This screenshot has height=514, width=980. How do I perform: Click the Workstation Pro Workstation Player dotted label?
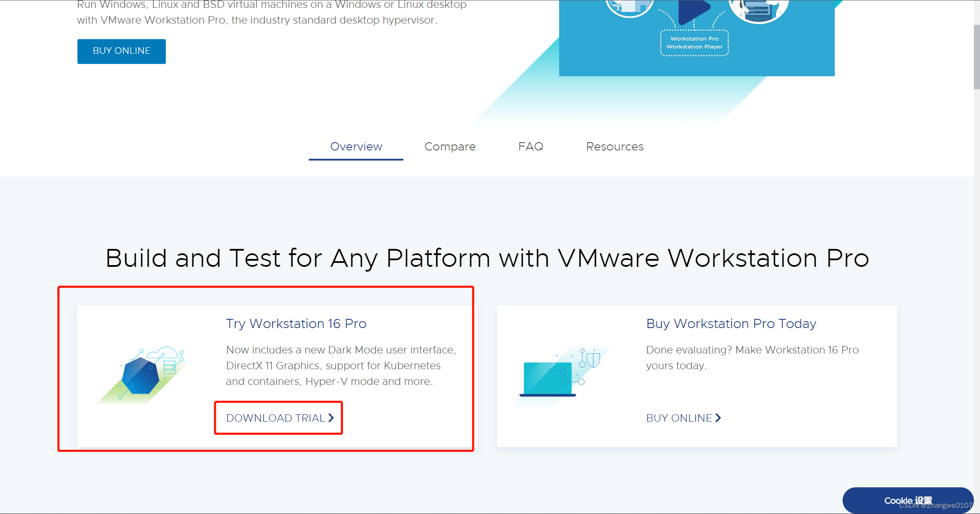(694, 43)
